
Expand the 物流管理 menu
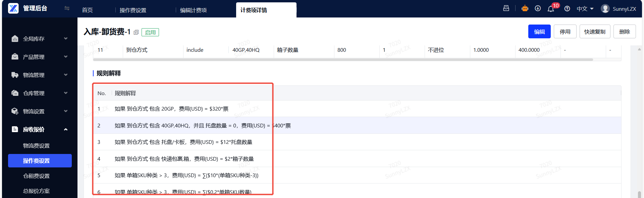tap(66, 75)
